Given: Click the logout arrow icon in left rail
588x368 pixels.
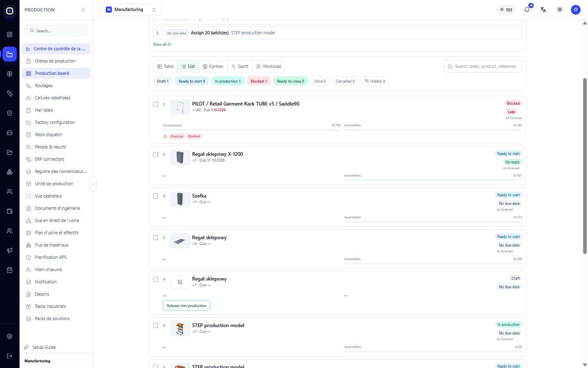Looking at the screenshot, I should click(9, 356).
